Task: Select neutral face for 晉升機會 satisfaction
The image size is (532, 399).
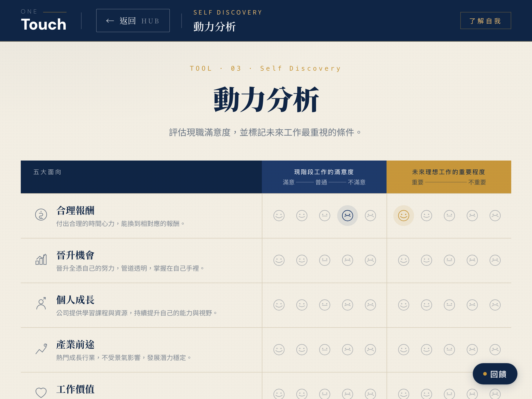Action: tap(325, 260)
